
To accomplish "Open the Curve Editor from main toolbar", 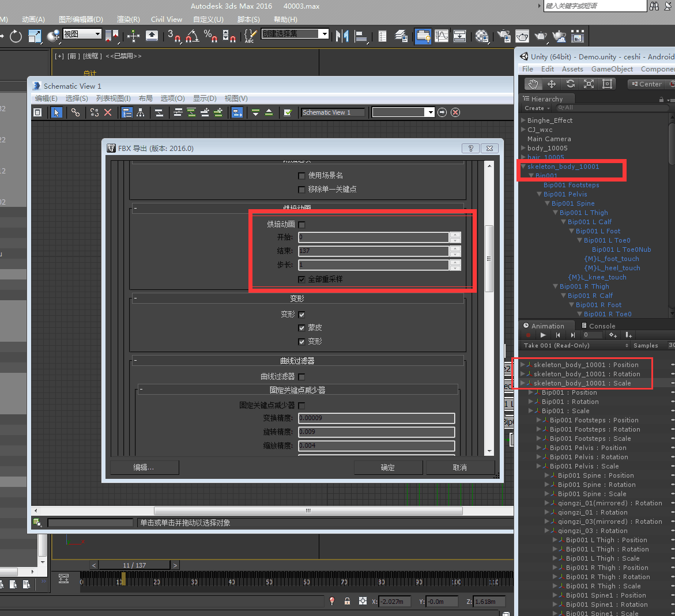I will [442, 36].
